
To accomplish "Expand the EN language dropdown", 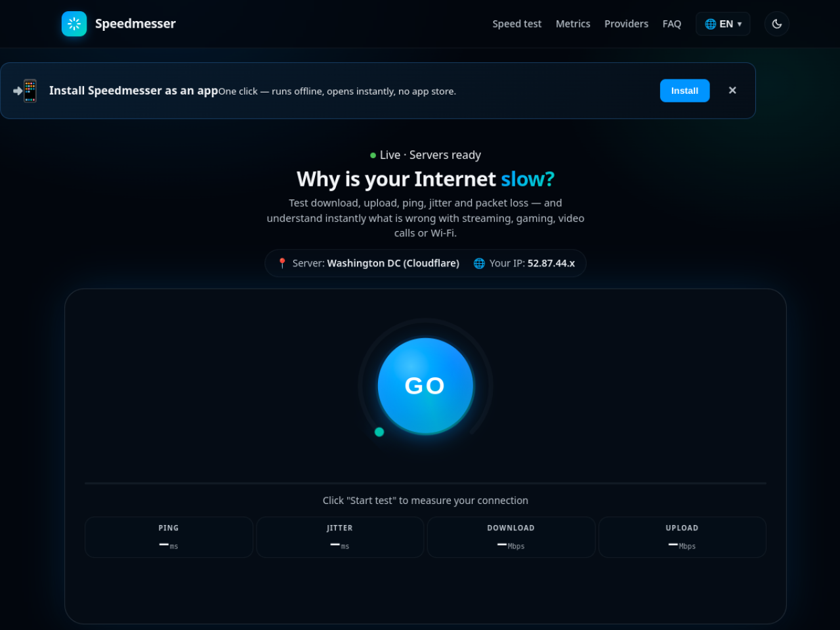I will point(723,24).
